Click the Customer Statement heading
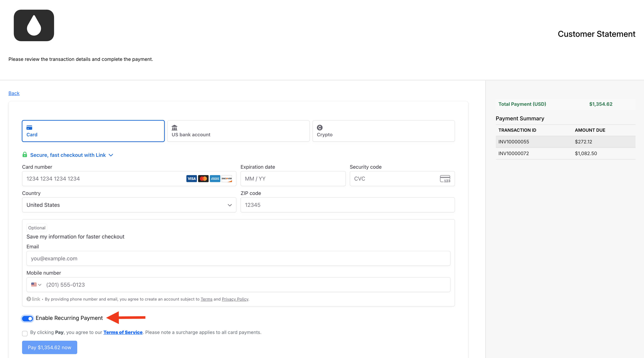This screenshot has width=644, height=358. (596, 34)
